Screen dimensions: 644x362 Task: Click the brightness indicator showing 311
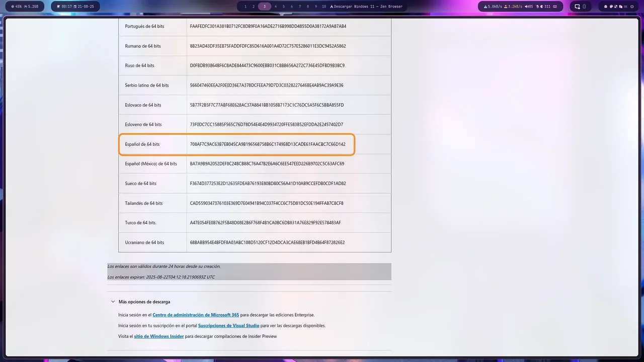click(x=545, y=7)
